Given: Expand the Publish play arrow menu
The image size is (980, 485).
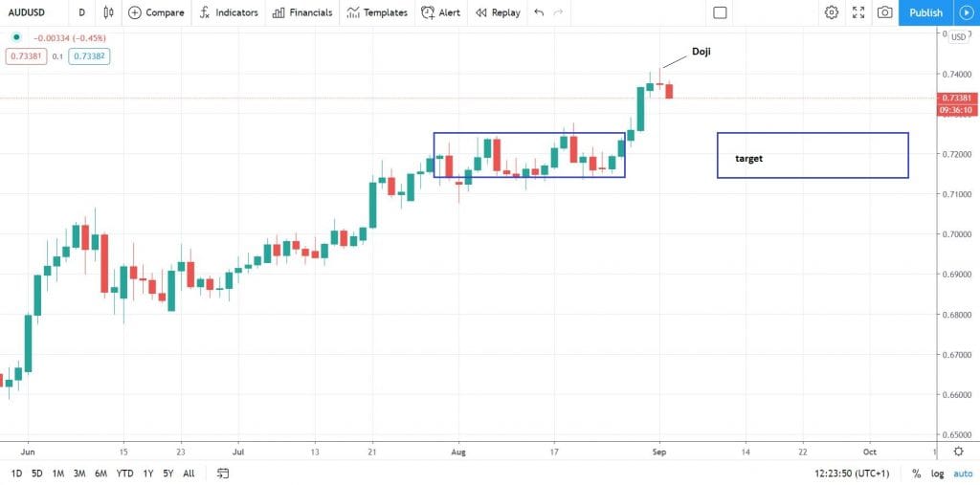Looking at the screenshot, I should (964, 11).
